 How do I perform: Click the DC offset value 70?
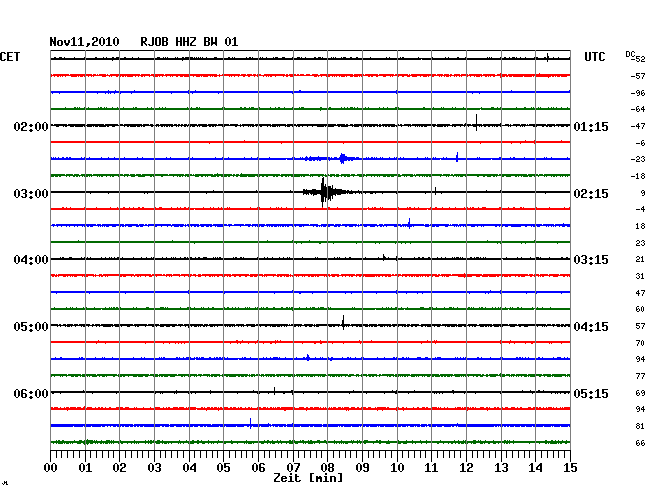640,343
